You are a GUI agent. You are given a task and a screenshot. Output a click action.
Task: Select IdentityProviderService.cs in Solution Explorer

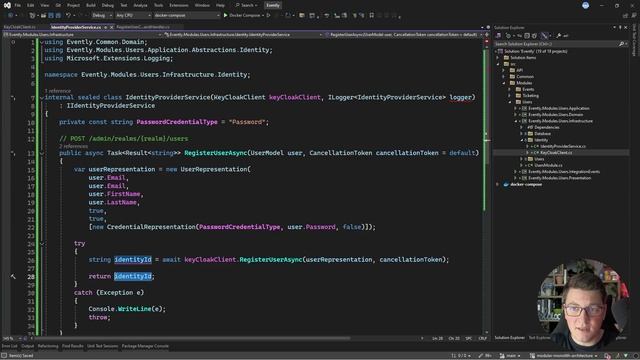(563, 146)
